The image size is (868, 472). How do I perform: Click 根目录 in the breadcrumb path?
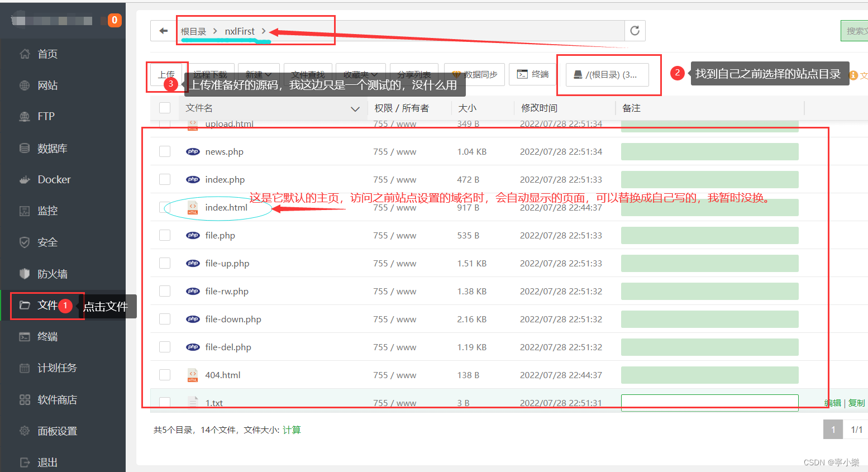[x=193, y=31]
